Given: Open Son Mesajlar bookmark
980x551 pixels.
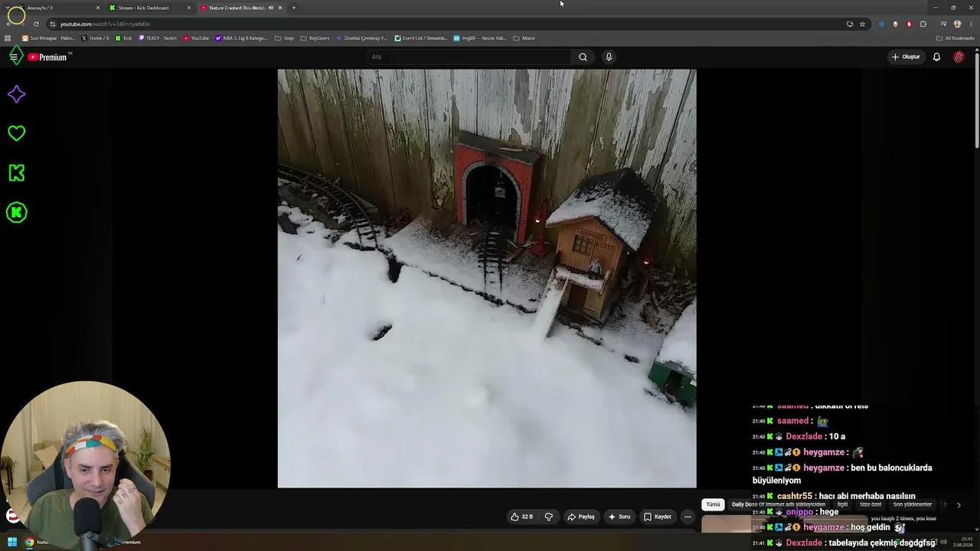Looking at the screenshot, I should point(48,38).
